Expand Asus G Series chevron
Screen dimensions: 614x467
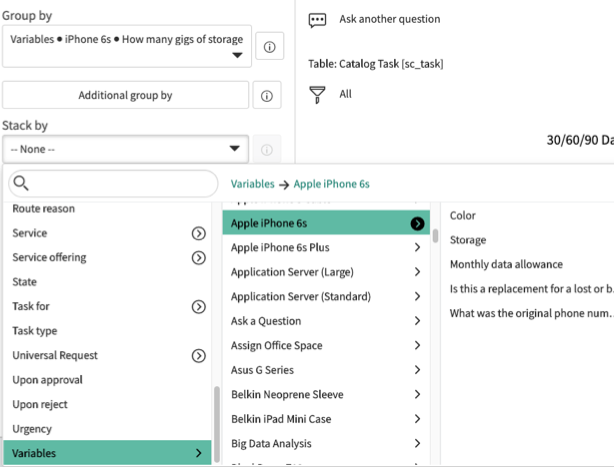[x=417, y=370]
